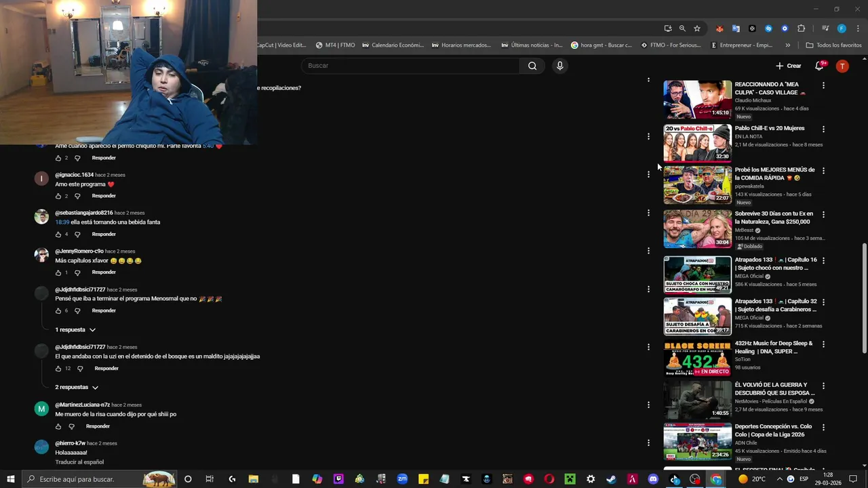Show more bookmarks with the overflow chevron
The height and width of the screenshot is (488, 868).
[787, 45]
